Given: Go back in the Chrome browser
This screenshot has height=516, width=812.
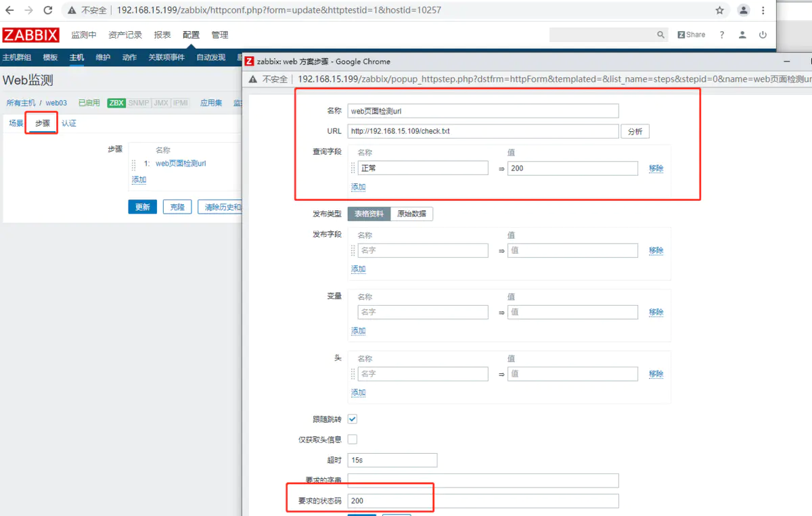Looking at the screenshot, I should pos(9,10).
